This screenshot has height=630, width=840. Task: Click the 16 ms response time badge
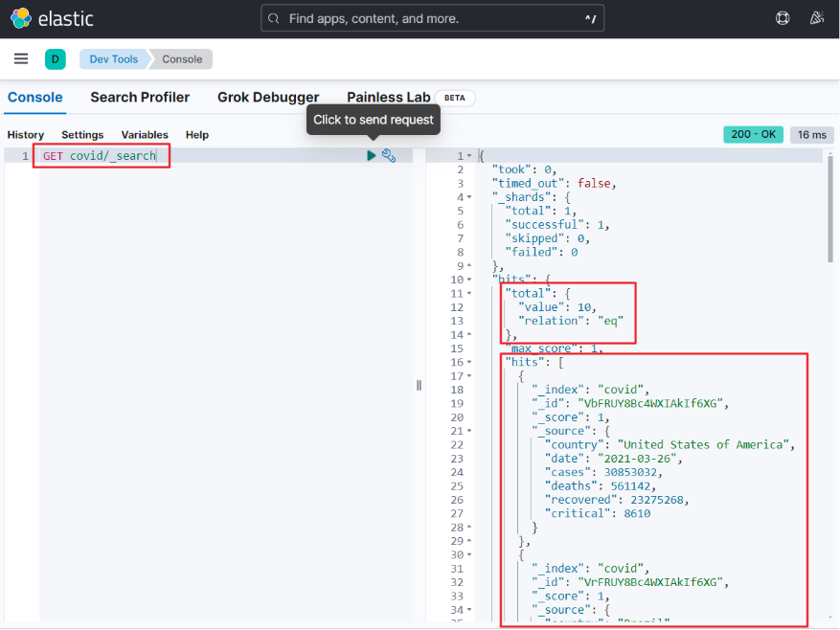pos(812,134)
